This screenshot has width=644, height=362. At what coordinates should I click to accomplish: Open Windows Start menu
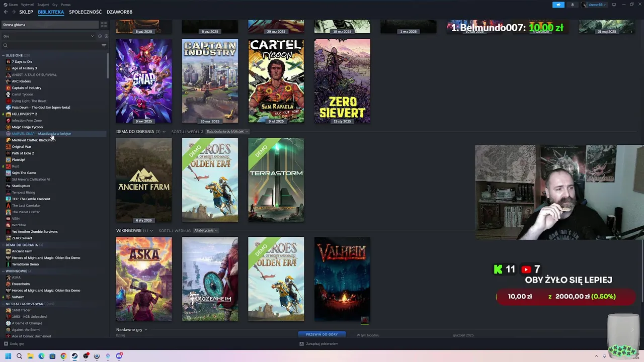pyautogui.click(x=8, y=356)
